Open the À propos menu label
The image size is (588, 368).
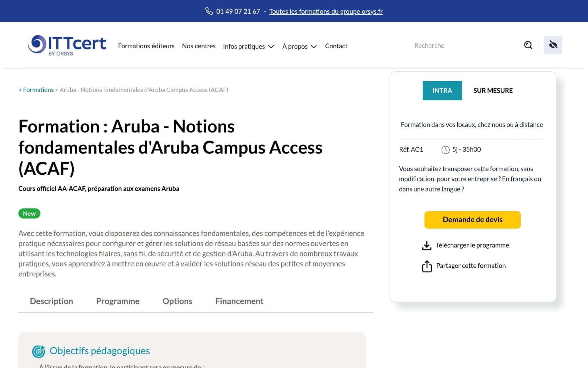tap(295, 46)
